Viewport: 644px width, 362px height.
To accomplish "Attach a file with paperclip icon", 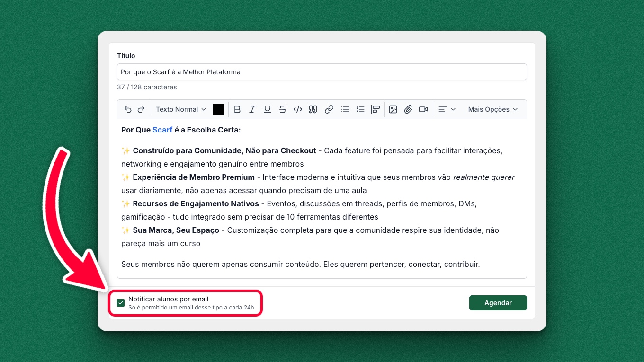I will (x=408, y=109).
